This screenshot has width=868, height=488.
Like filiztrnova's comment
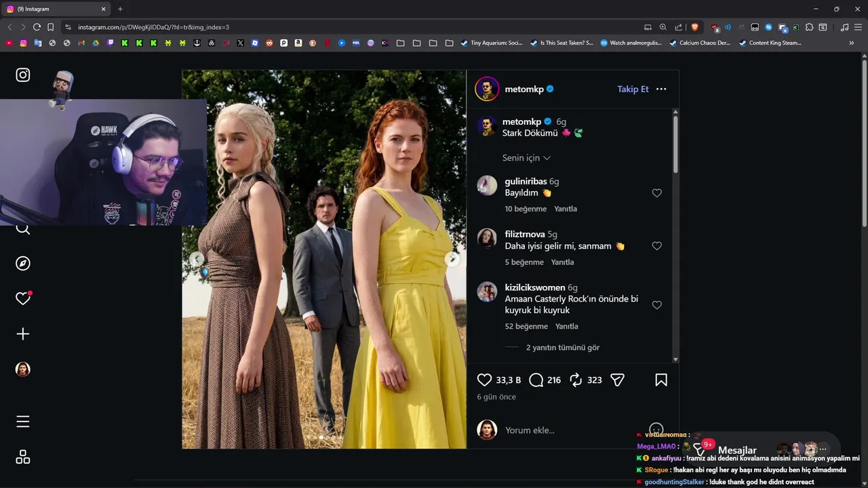coord(656,246)
